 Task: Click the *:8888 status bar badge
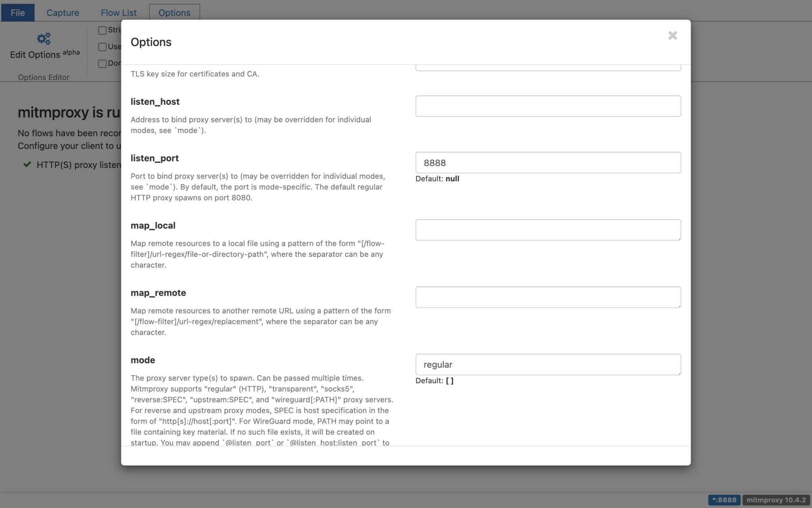pos(724,500)
